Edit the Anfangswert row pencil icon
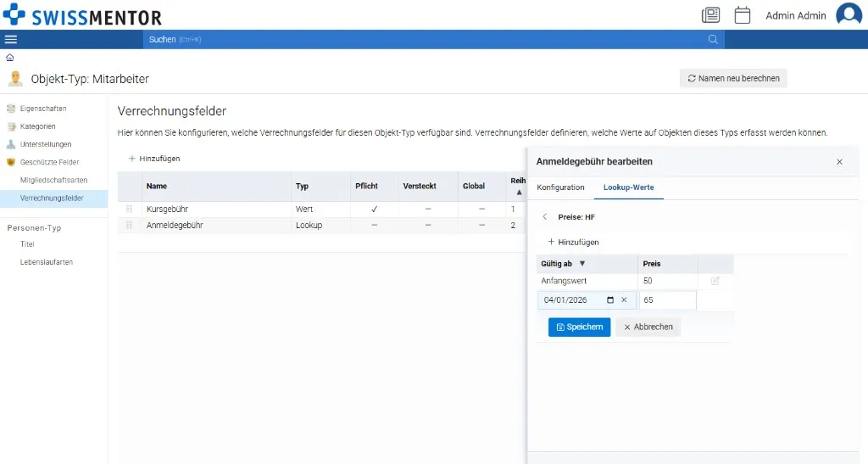The image size is (868, 464). point(715,281)
